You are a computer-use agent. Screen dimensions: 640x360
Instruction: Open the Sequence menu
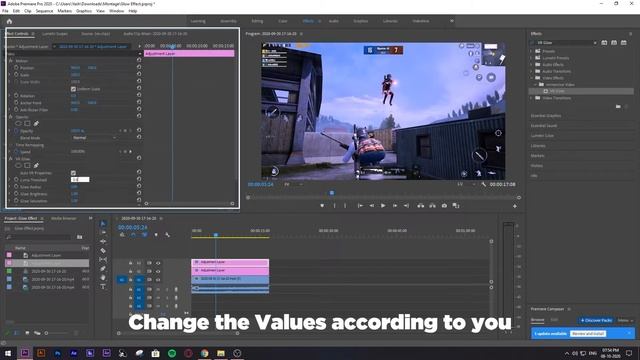click(44, 11)
